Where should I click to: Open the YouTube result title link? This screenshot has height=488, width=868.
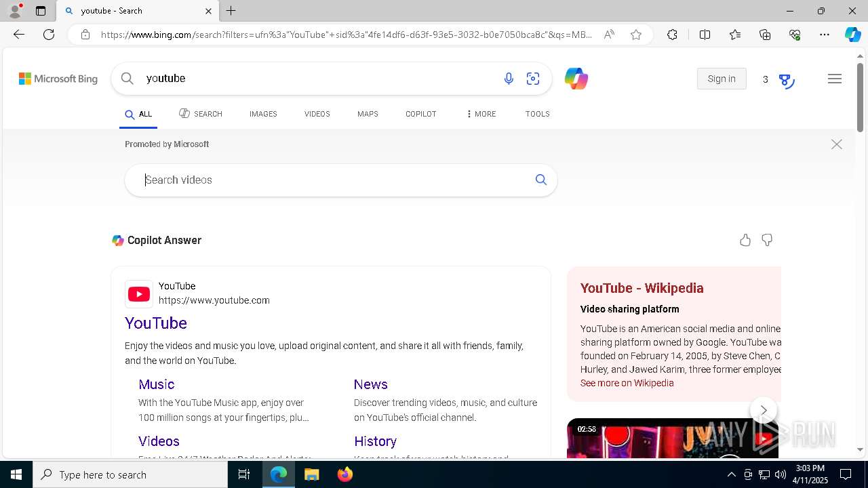tap(156, 323)
